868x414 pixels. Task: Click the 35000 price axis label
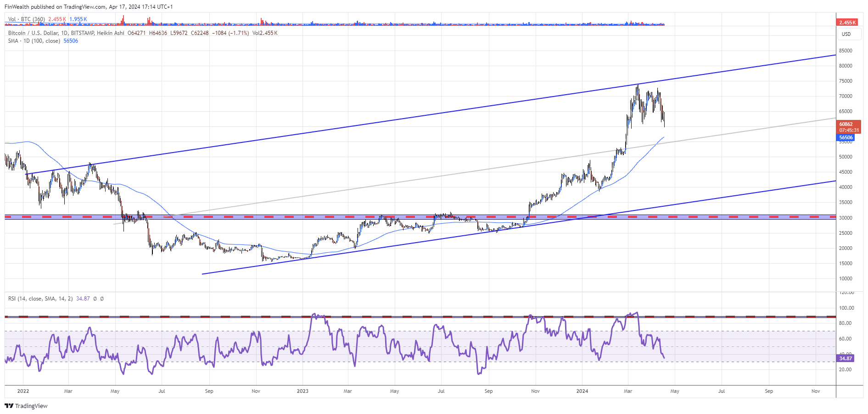tap(846, 203)
